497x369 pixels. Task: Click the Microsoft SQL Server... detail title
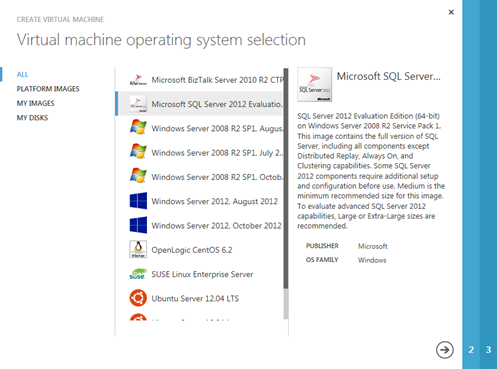(388, 76)
